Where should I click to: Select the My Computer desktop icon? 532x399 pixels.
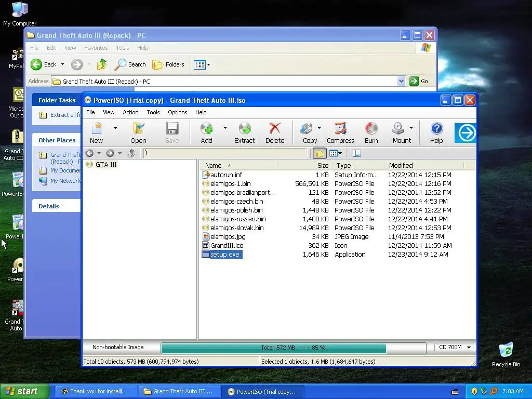(x=20, y=14)
